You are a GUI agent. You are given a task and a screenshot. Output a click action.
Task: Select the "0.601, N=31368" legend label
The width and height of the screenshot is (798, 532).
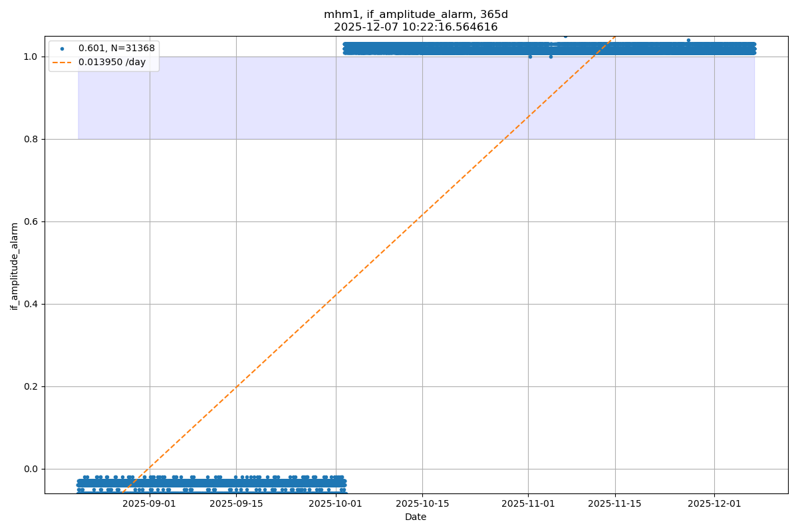pyautogui.click(x=116, y=49)
